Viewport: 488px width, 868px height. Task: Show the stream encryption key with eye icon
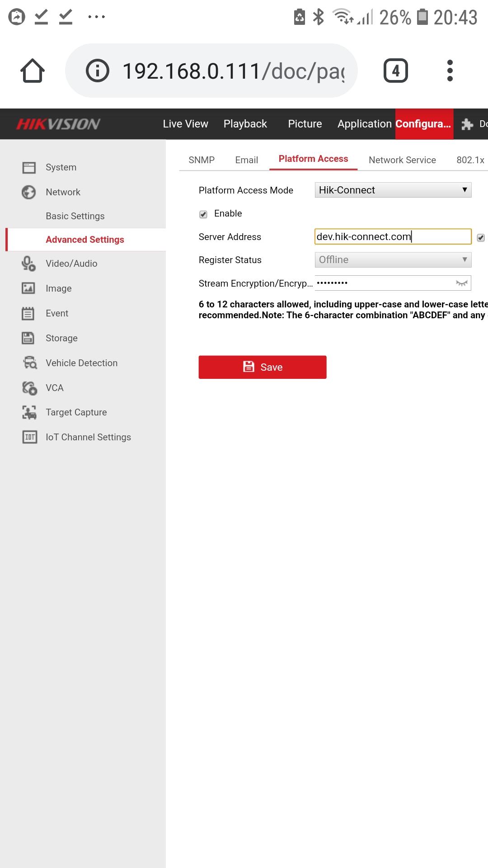461,283
